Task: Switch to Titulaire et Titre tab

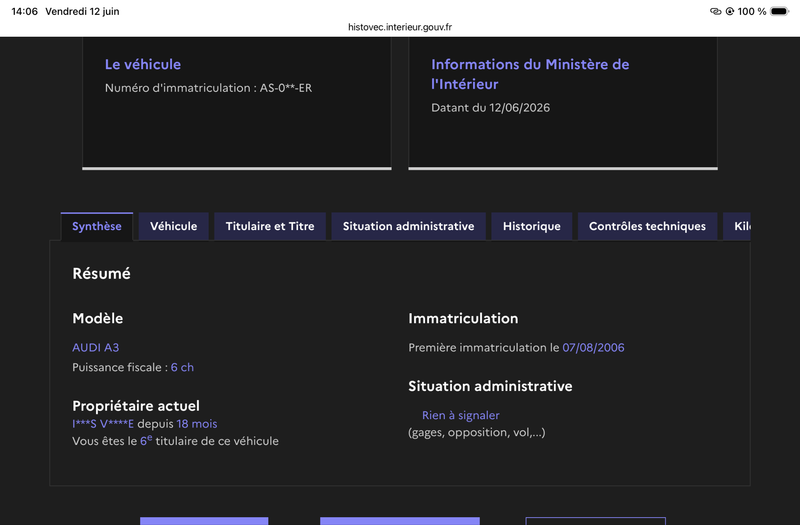Action: (x=270, y=226)
